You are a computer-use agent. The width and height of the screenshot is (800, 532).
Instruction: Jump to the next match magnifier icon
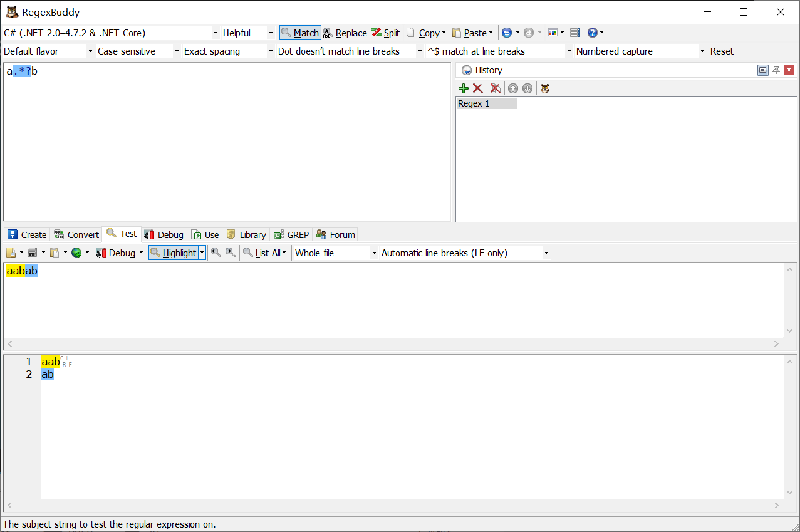click(231, 253)
